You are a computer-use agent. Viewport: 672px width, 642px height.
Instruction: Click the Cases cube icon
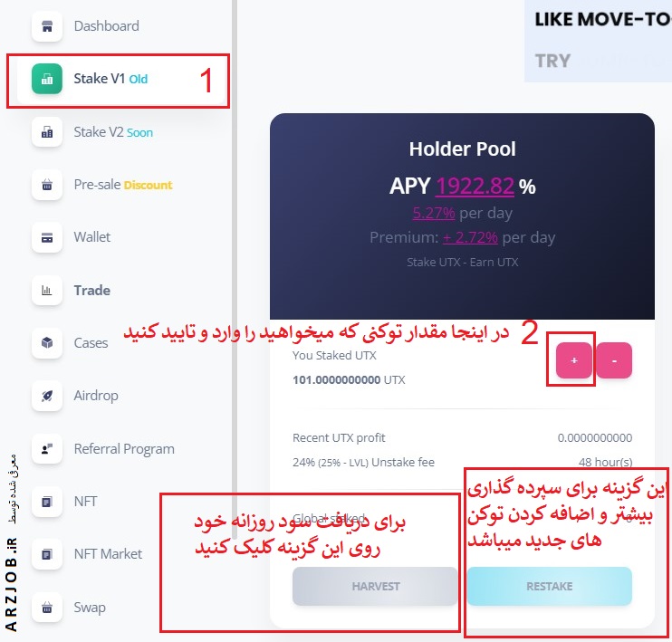(47, 343)
